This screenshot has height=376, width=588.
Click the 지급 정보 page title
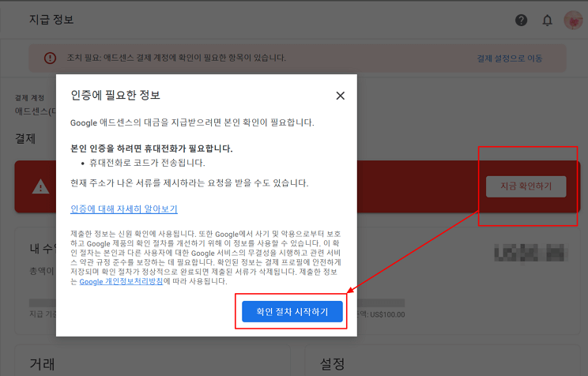[51, 20]
